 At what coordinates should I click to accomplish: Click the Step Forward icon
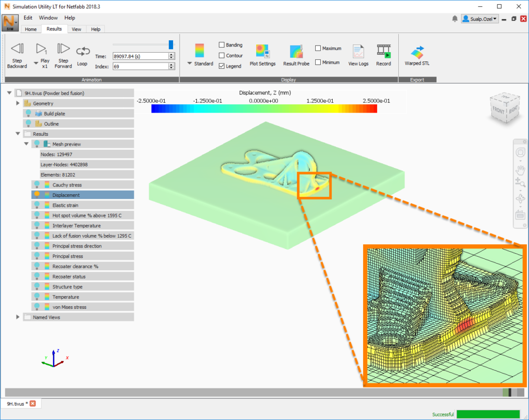(x=63, y=49)
